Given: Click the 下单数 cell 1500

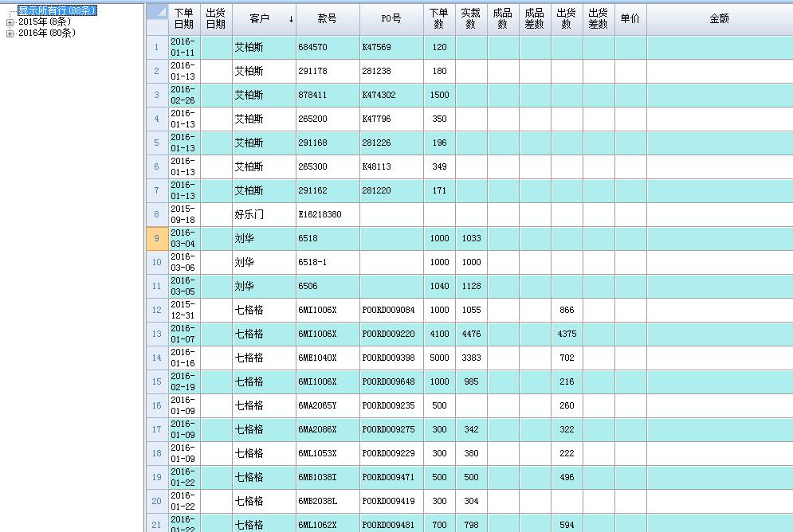Looking at the screenshot, I should [439, 95].
